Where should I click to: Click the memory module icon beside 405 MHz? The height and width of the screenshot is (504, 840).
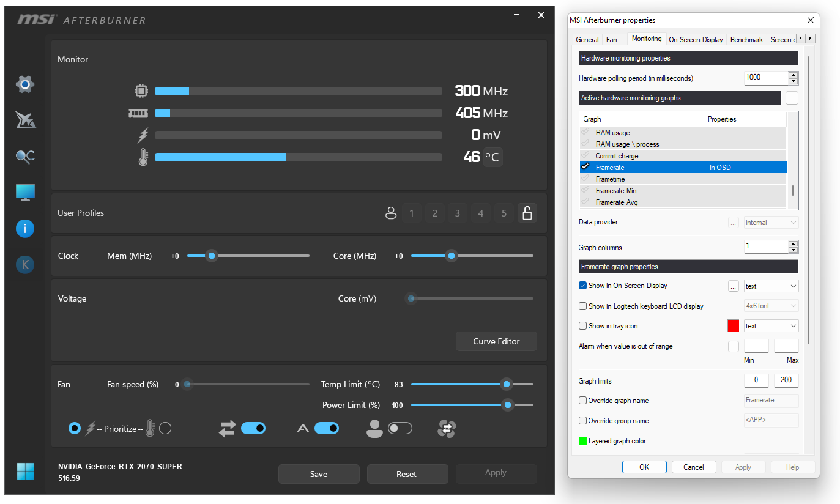pyautogui.click(x=139, y=113)
